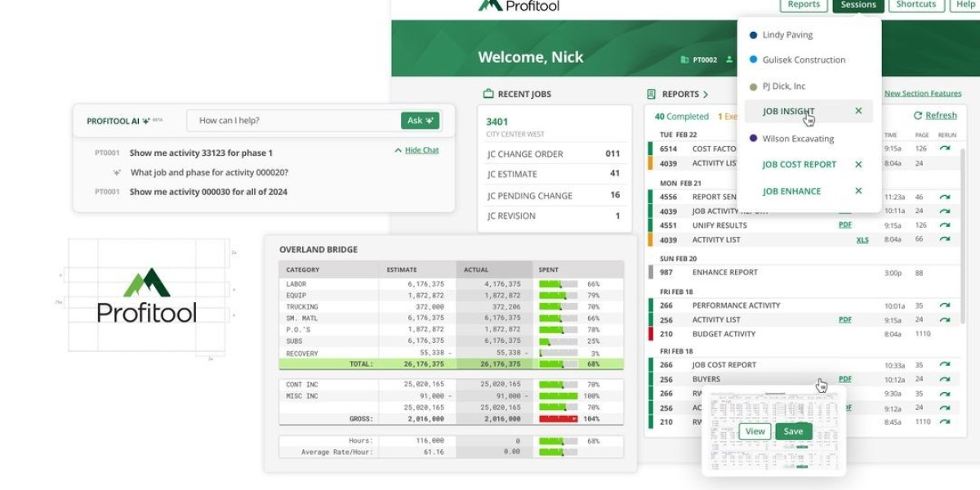Rerun the 9:12a report

tap(945, 408)
